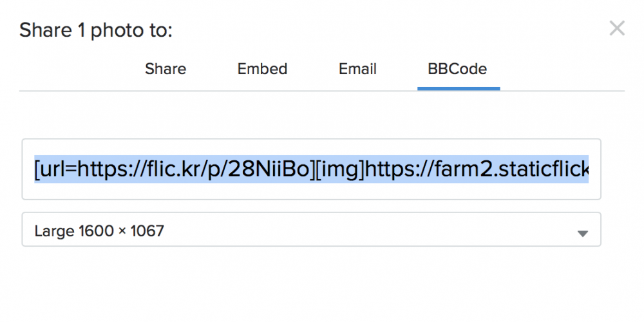Viewport: 644px width, 322px height.
Task: Click the [url= opening tag text
Action: tap(55, 169)
